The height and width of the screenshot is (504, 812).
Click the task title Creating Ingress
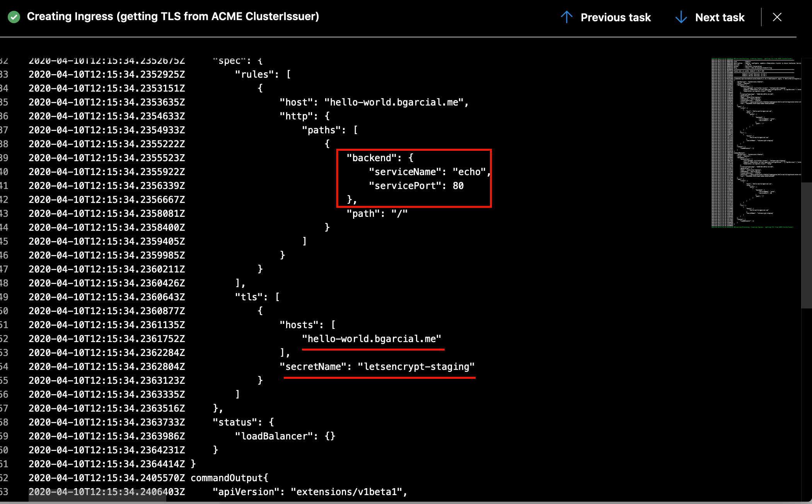point(173,17)
